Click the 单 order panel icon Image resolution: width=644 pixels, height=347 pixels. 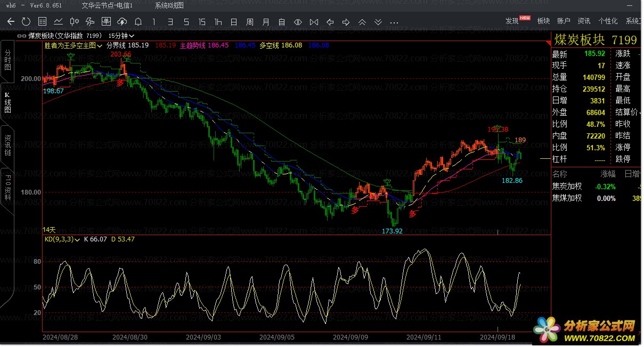click(x=106, y=22)
